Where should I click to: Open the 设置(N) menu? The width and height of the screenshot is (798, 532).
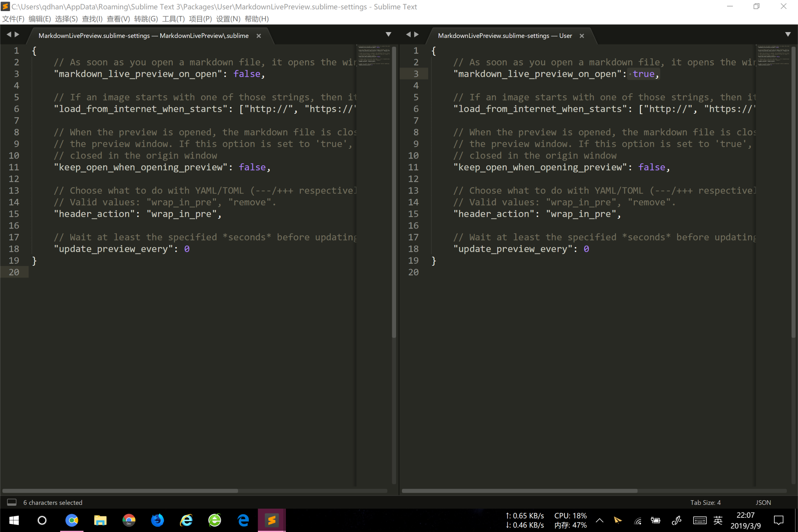[x=228, y=19]
